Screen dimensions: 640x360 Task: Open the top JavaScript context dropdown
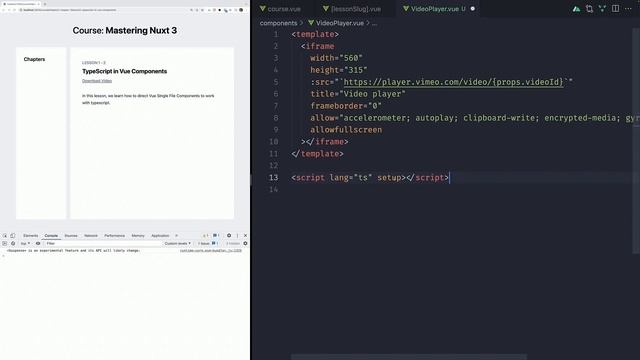[x=25, y=243]
